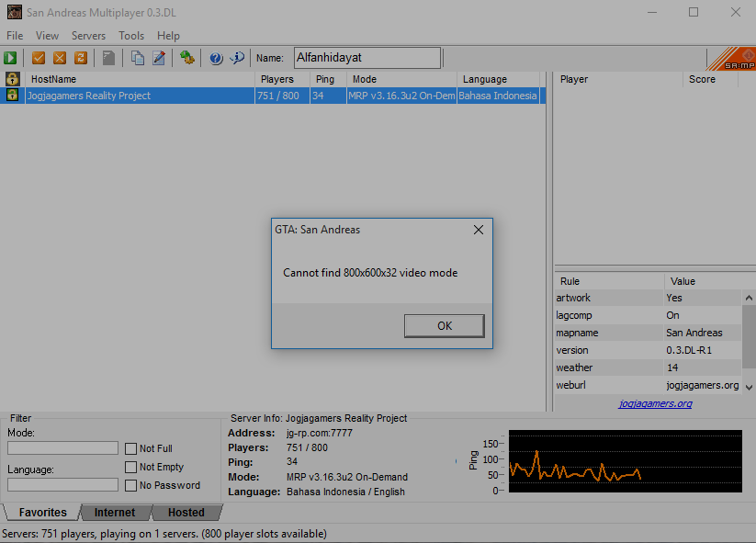Image resolution: width=756 pixels, height=543 pixels.
Task: Switch to the Internet tab
Action: pyautogui.click(x=115, y=512)
